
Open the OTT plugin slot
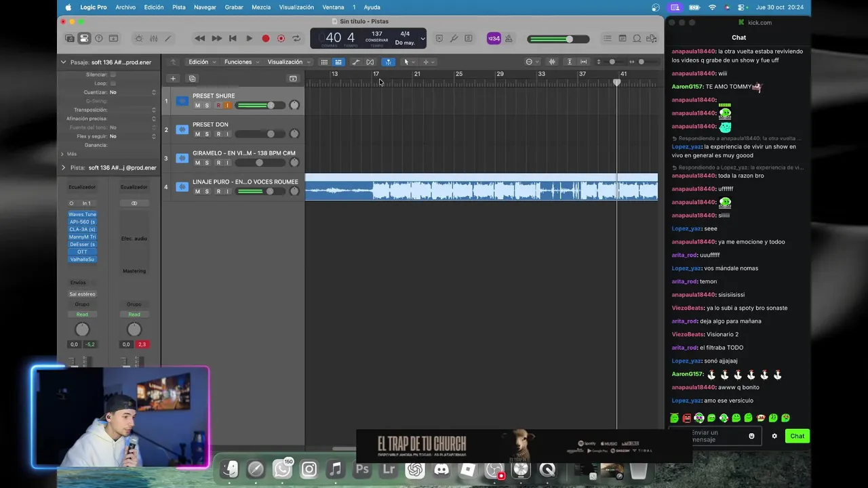(82, 251)
